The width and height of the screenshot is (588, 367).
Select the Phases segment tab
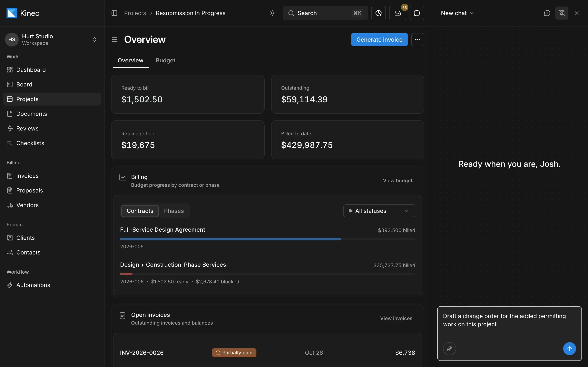(174, 211)
